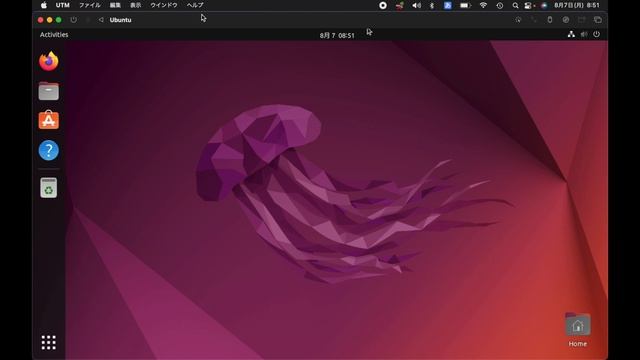Viewport: 640px width, 360px height.
Task: Open Spotlight search in menu bar
Action: (x=515, y=5)
